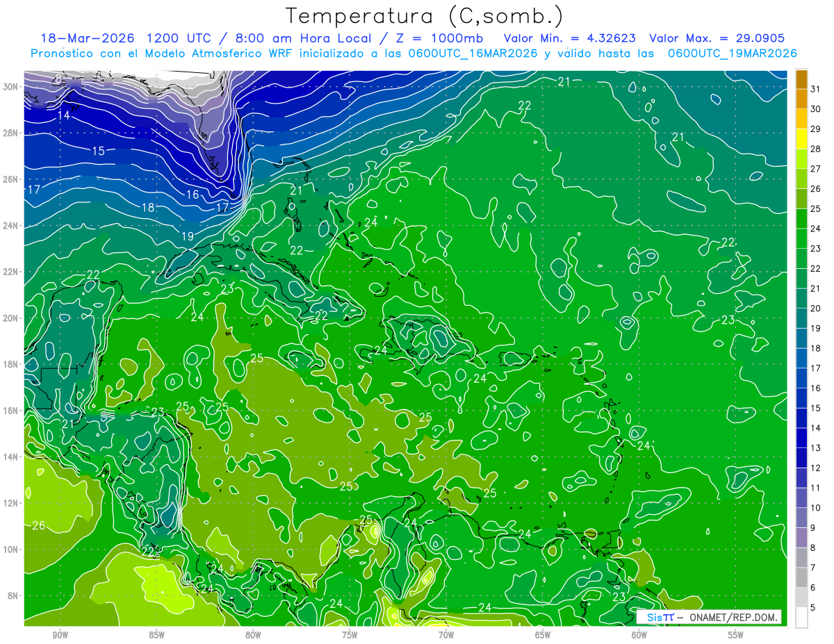Click the 80W longitude axis label
Image resolution: width=834 pixels, height=644 pixels.
253,635
